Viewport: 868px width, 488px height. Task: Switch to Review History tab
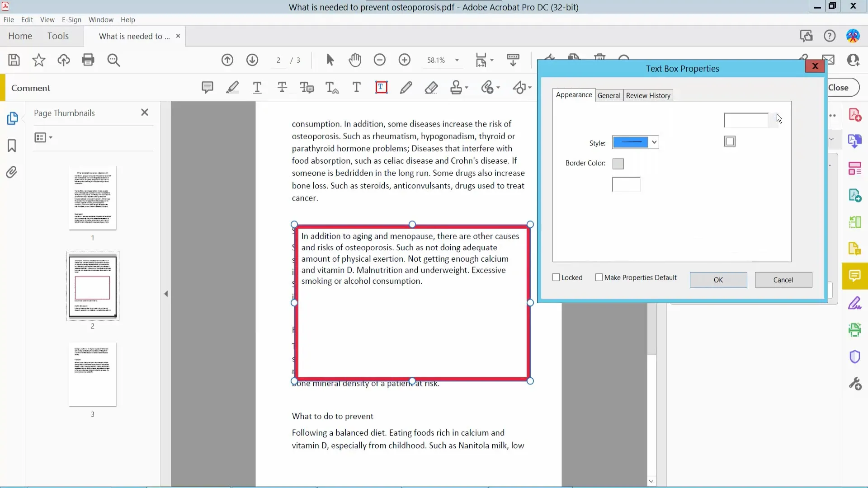coord(647,95)
